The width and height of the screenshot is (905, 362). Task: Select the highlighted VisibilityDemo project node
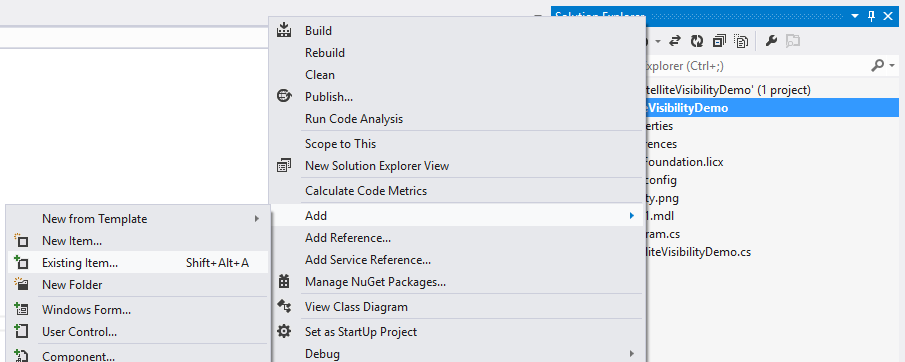point(772,107)
